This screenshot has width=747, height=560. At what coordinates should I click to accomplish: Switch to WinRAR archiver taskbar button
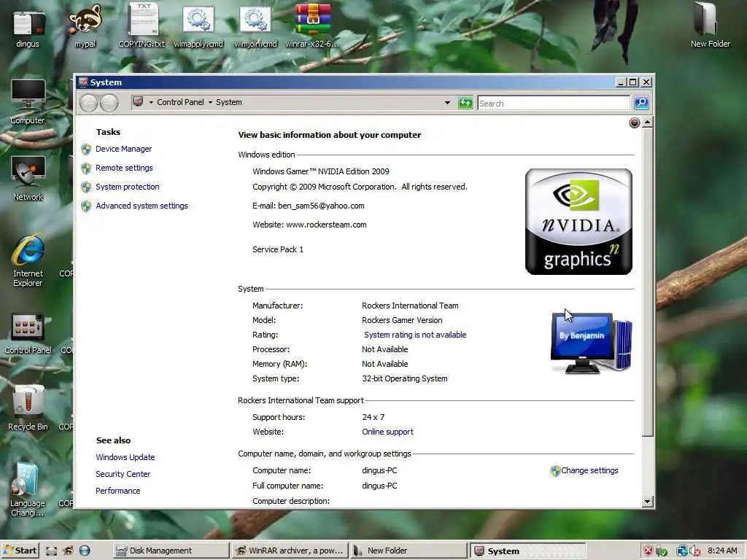290,551
